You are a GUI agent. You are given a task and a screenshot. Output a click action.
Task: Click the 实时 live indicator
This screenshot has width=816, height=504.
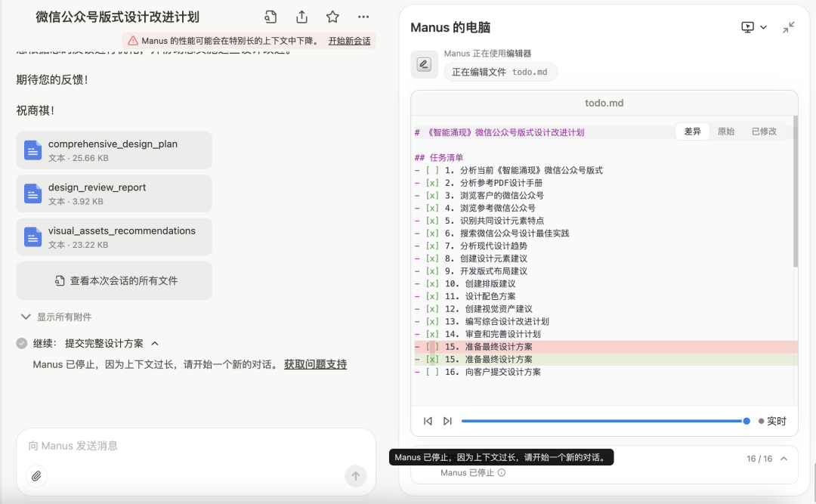[772, 421]
